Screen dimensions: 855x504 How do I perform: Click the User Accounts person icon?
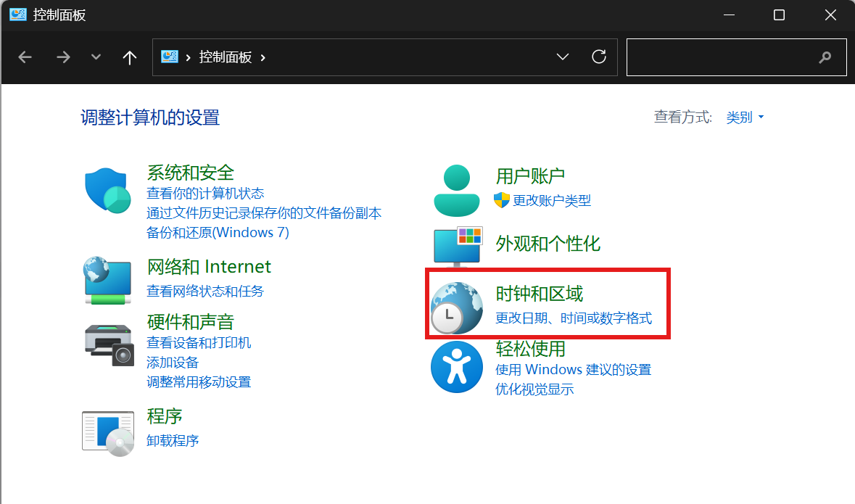pyautogui.click(x=456, y=191)
